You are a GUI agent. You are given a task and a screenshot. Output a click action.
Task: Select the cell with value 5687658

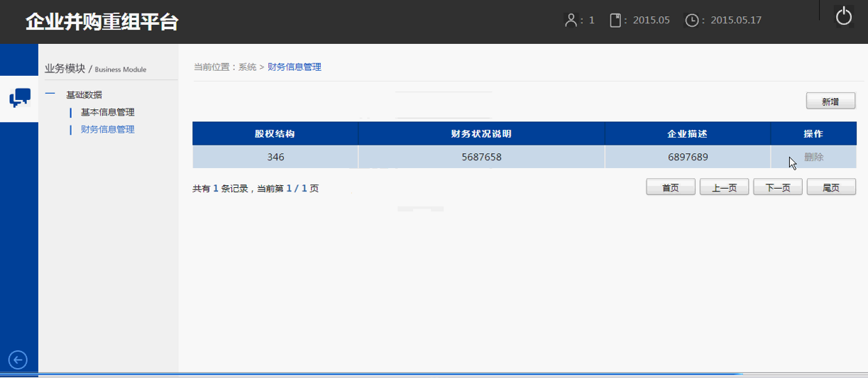click(481, 157)
